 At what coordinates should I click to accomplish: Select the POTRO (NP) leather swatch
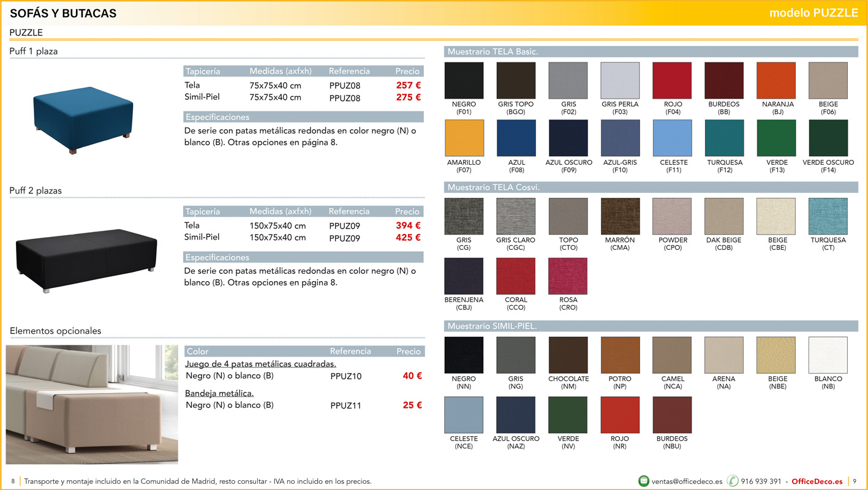pos(620,355)
